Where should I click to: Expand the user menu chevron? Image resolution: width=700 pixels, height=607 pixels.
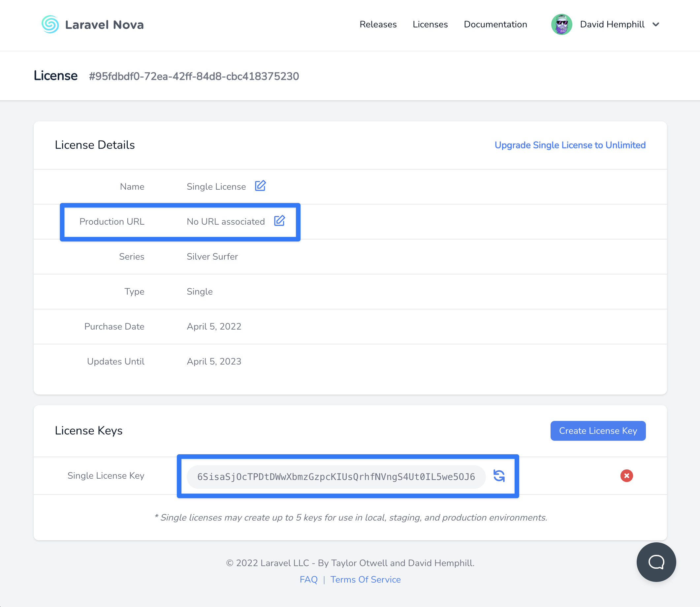click(656, 24)
